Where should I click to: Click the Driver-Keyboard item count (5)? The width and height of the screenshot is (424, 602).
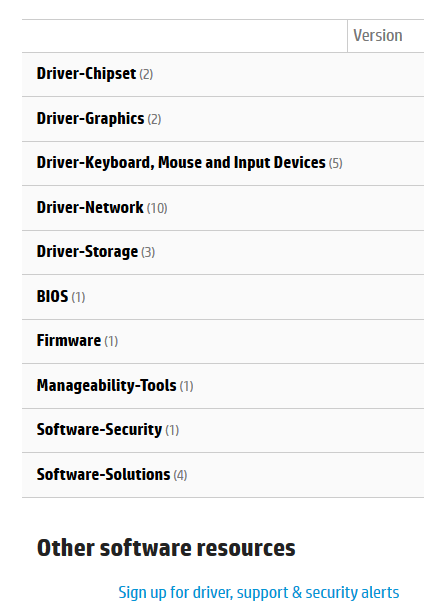pyautogui.click(x=335, y=164)
